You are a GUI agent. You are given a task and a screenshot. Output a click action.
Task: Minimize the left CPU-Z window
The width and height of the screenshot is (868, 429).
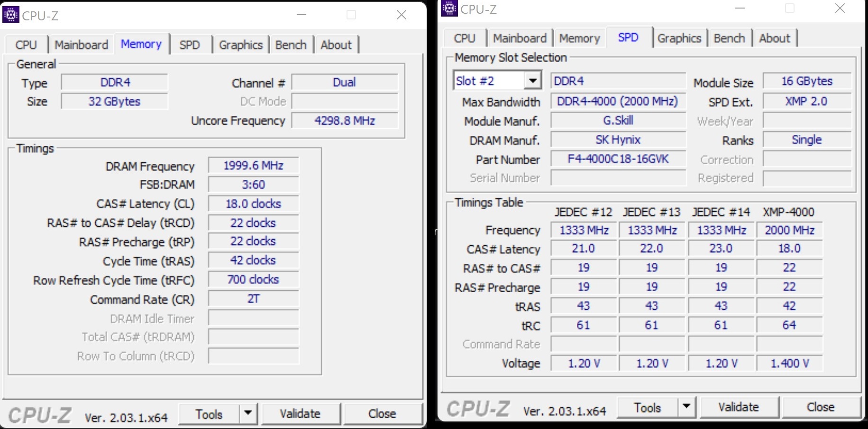click(x=302, y=15)
